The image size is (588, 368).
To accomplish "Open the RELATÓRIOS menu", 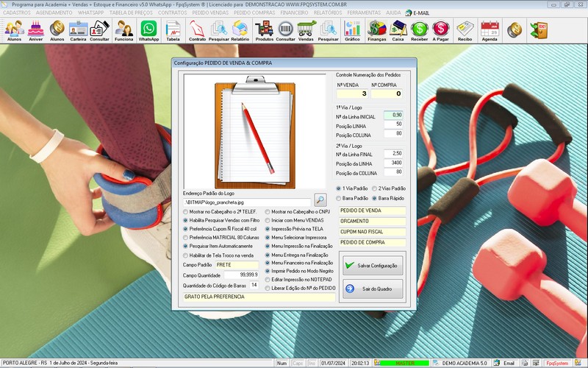I will click(327, 13).
